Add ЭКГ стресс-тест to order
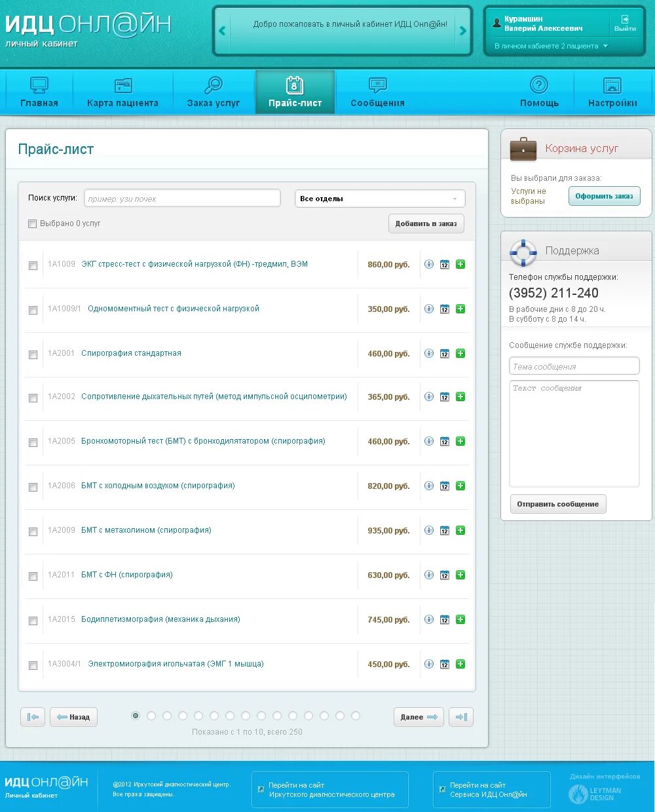Viewport: 655px width, 812px height. (460, 264)
